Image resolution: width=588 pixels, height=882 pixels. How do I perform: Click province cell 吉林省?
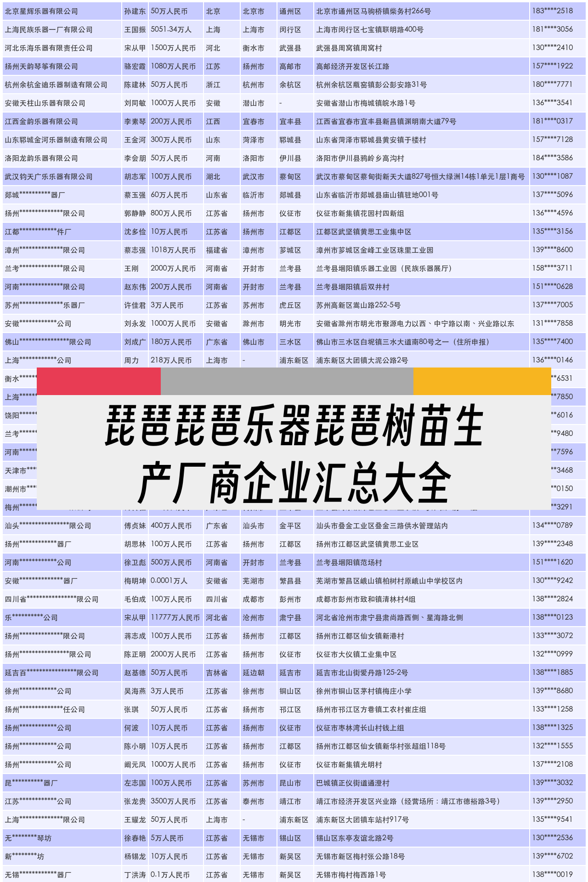pos(217,673)
